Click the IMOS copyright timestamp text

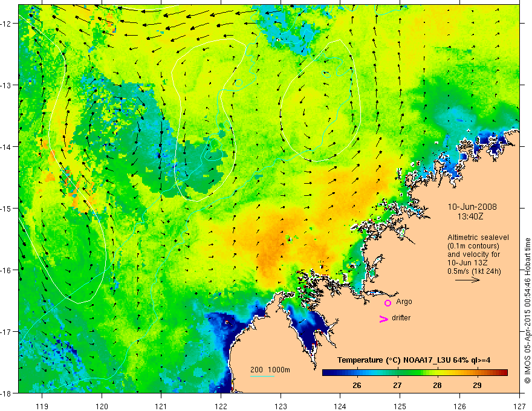[527, 311]
